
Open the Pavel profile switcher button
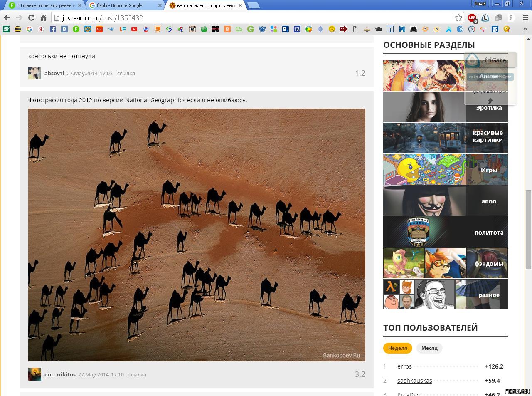coord(480,4)
